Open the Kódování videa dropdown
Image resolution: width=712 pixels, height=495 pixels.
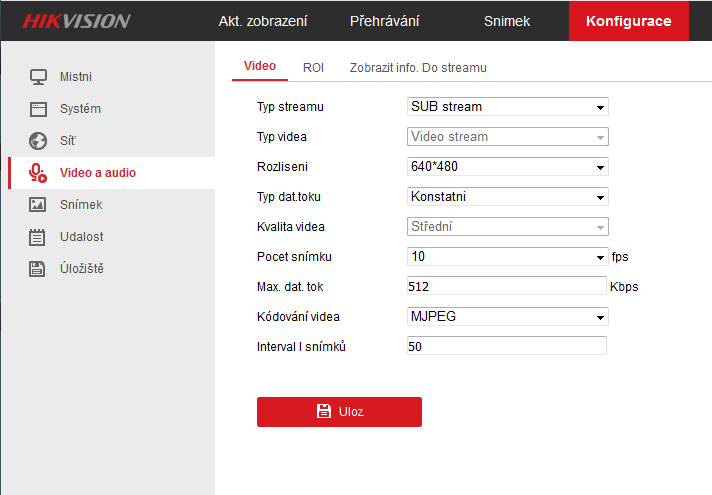(507, 317)
